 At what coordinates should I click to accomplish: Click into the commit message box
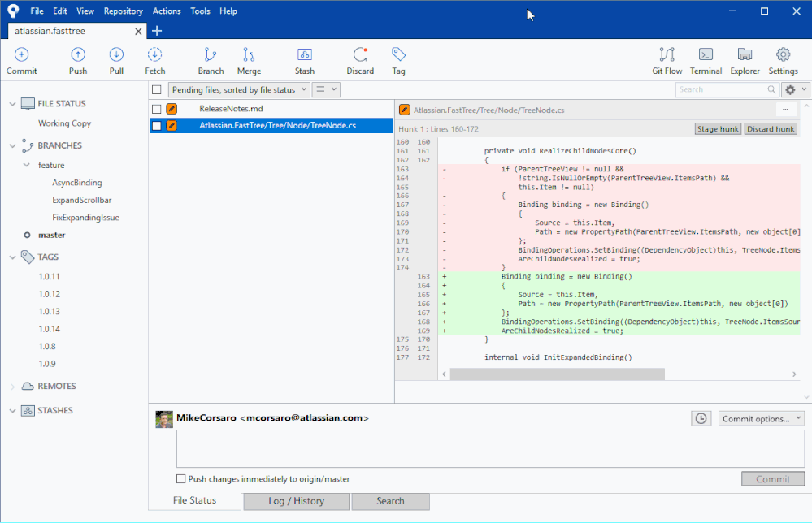[490, 448]
